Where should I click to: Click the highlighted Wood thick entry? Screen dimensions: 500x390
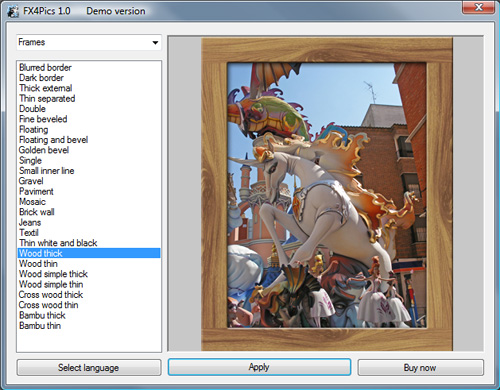pos(89,253)
